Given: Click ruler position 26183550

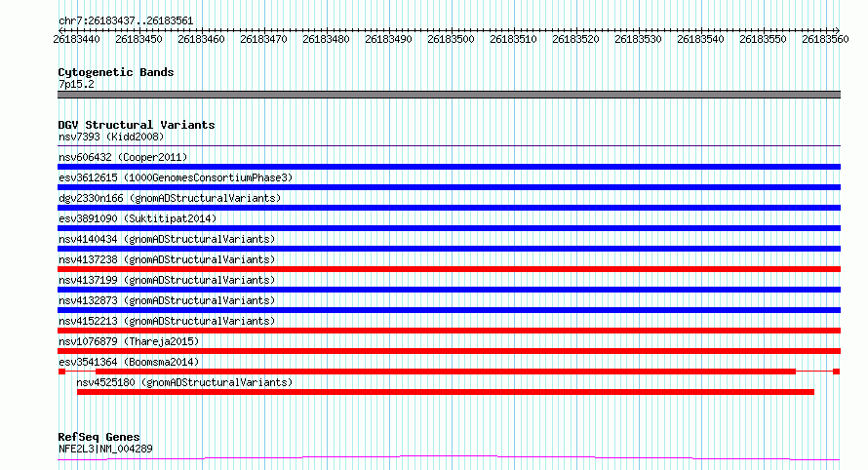Looking at the screenshot, I should (x=763, y=39).
